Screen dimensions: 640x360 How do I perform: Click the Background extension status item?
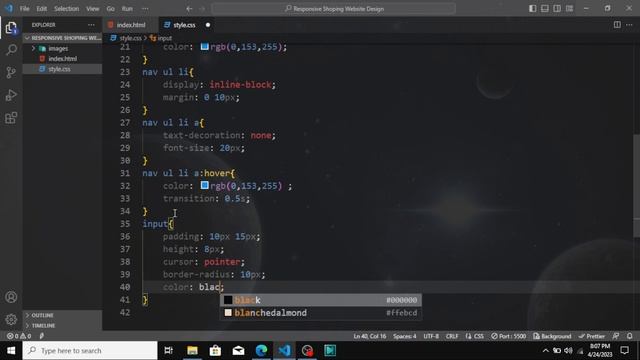click(552, 336)
